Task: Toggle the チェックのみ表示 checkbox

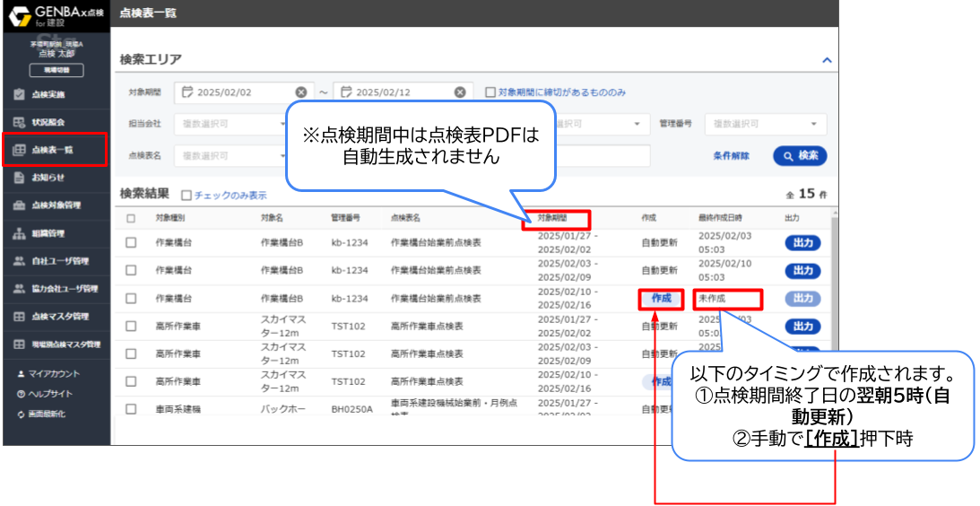Action: (x=186, y=195)
